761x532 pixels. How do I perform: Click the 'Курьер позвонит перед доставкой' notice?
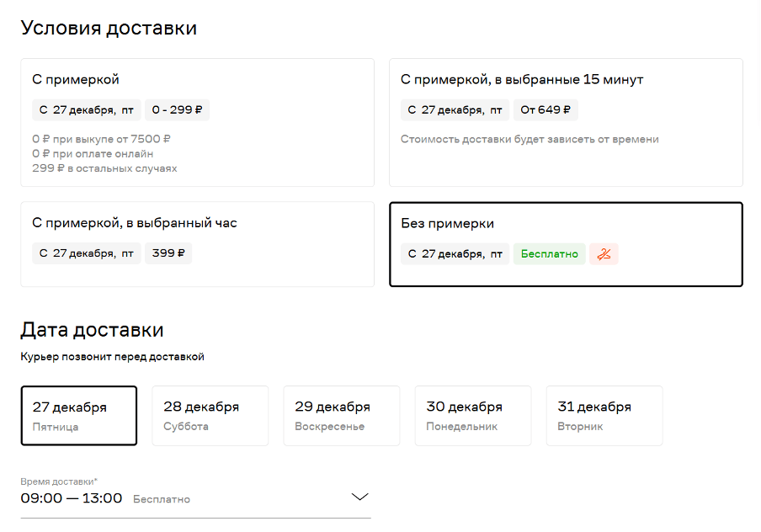click(x=113, y=357)
